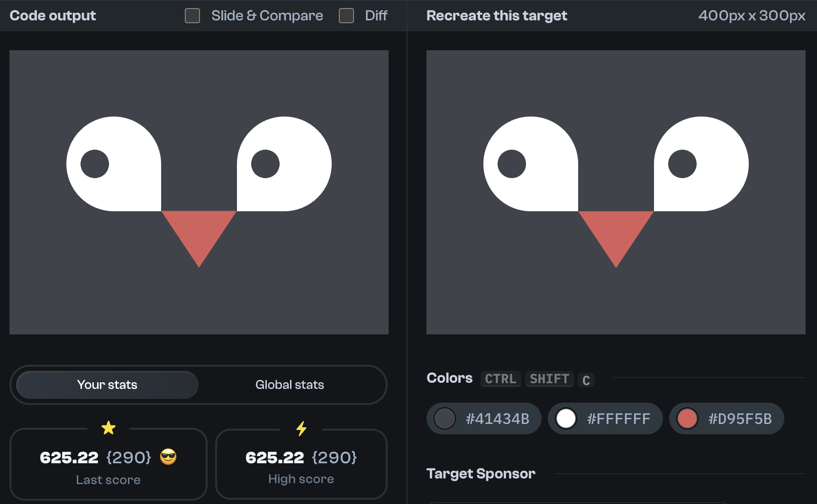The image size is (817, 504).
Task: Click the star icon above Last score
Action: [109, 428]
